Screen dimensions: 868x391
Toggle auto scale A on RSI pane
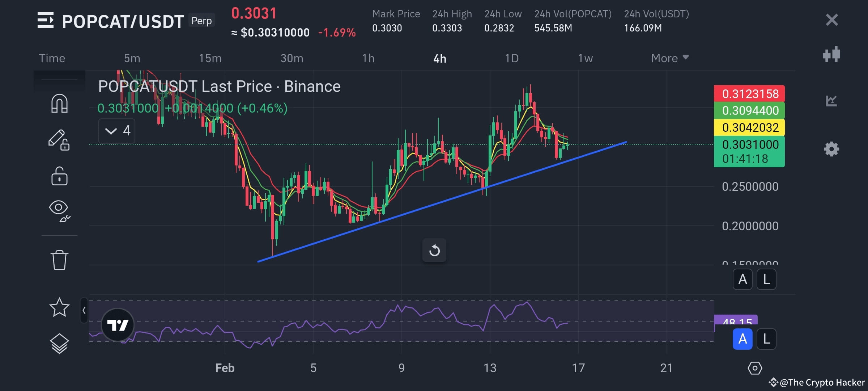pyautogui.click(x=743, y=339)
